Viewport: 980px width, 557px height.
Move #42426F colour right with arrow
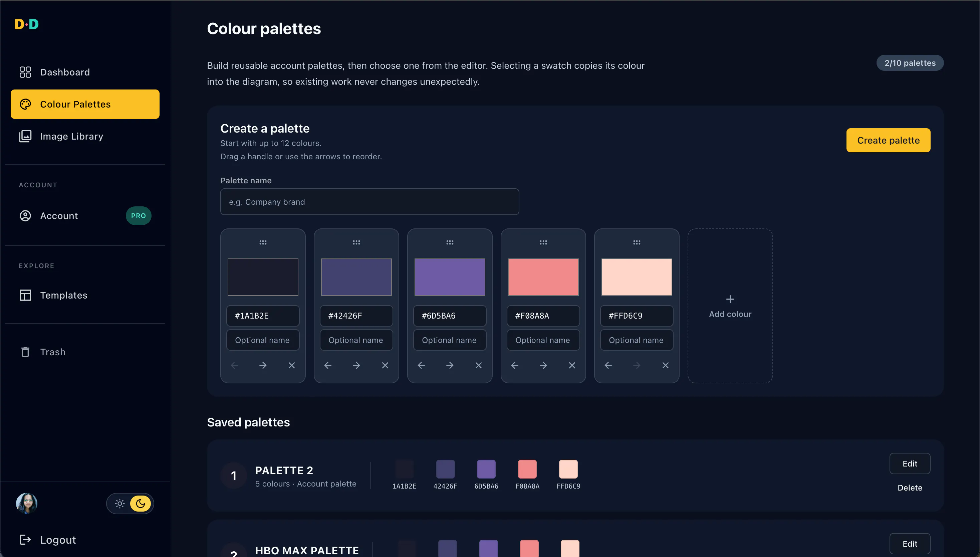(x=356, y=365)
